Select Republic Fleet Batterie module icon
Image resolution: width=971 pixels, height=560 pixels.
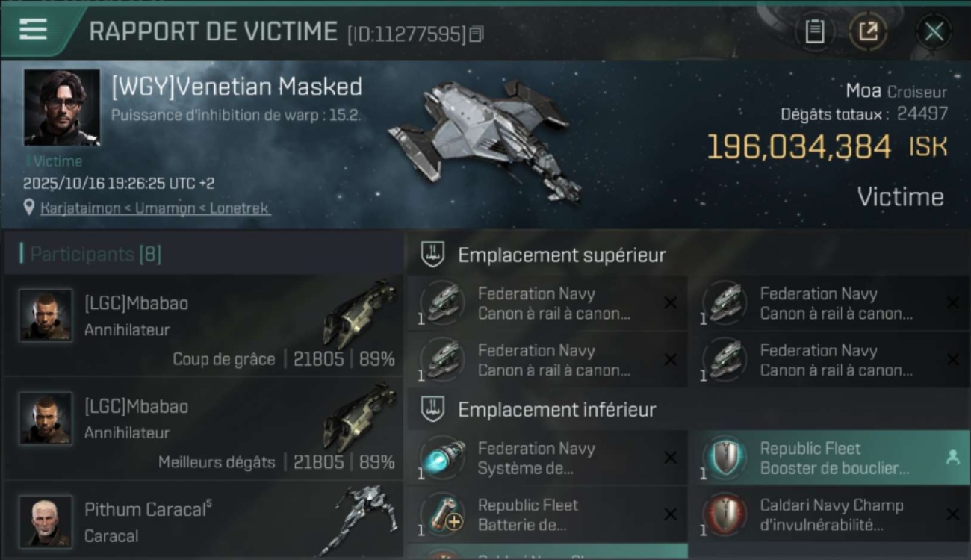(442, 515)
